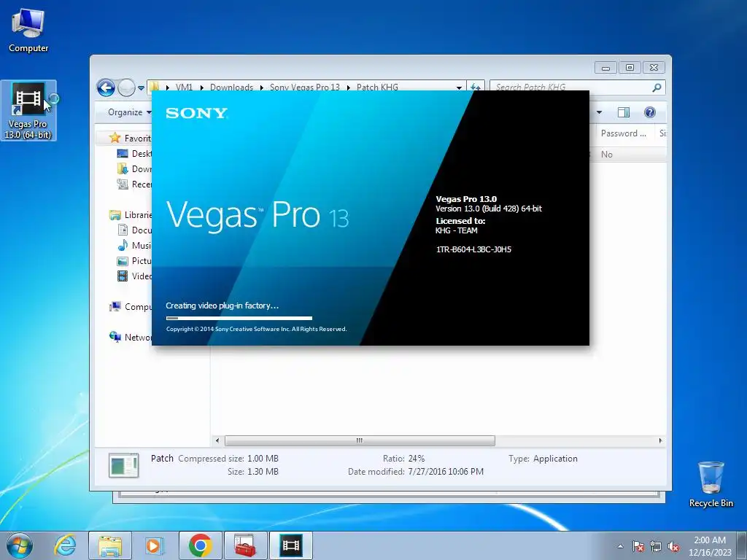Screen dimensions: 747x560
Task: Select Sony Vegas Pro 13 in the address path
Action: coord(305,87)
